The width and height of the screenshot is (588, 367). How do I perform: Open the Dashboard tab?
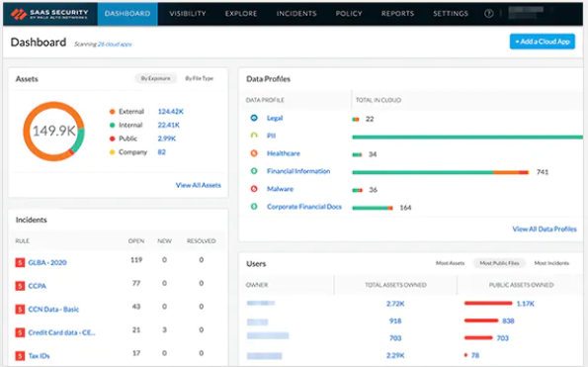[x=127, y=14]
